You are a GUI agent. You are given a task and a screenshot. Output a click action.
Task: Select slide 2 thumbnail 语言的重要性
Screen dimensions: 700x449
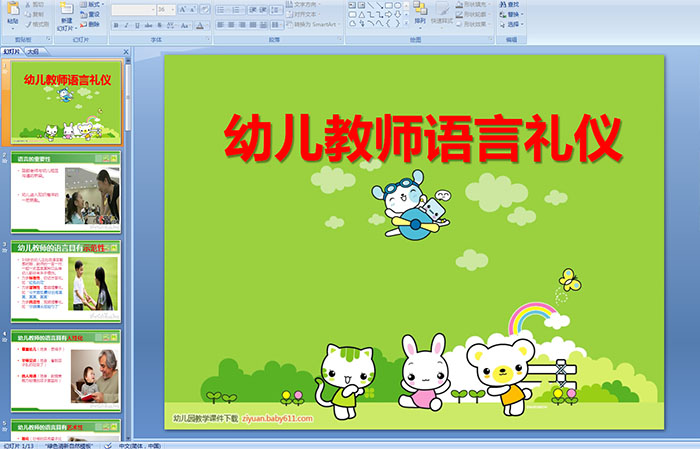point(66,192)
